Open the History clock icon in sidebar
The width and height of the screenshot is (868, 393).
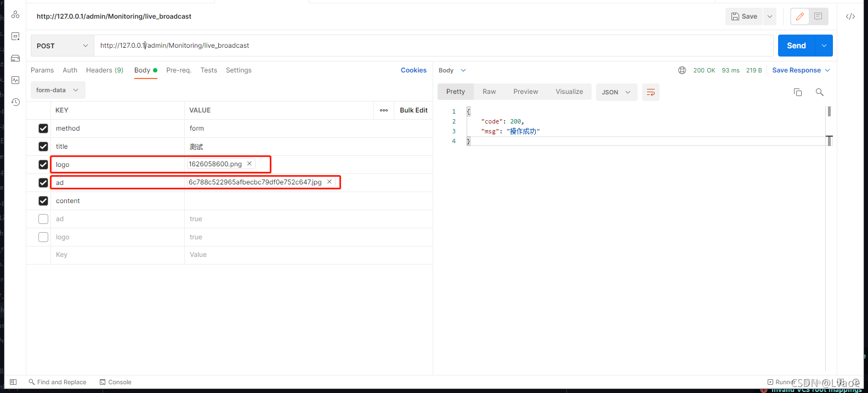(x=15, y=102)
